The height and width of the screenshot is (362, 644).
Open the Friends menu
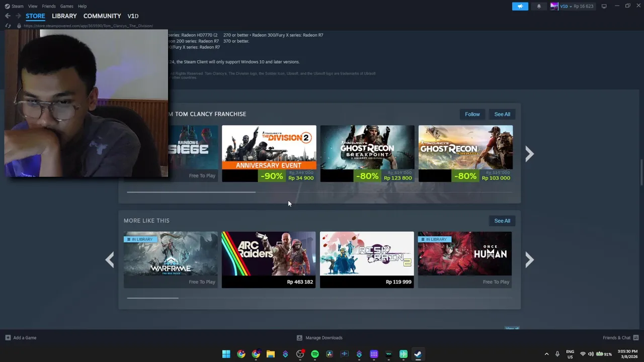click(49, 6)
